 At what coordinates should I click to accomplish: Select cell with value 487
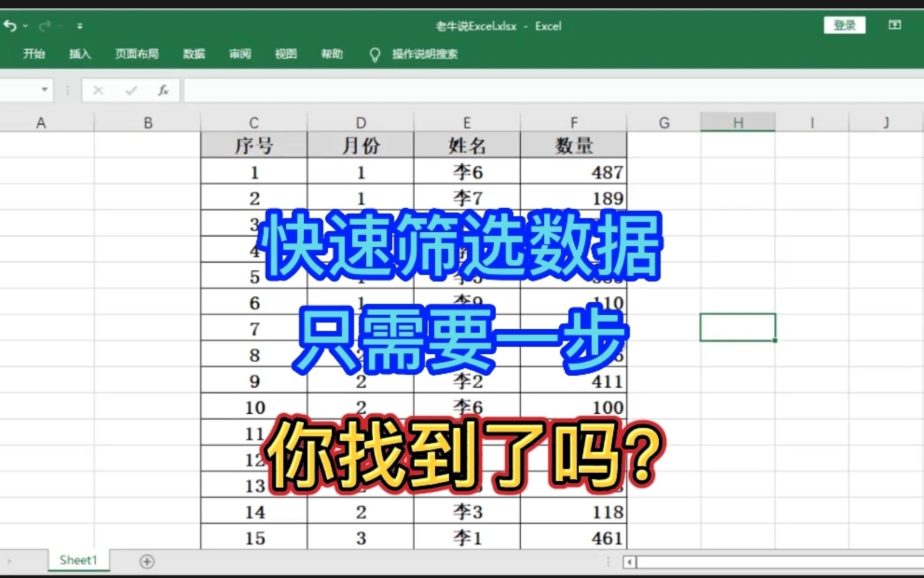(x=574, y=172)
